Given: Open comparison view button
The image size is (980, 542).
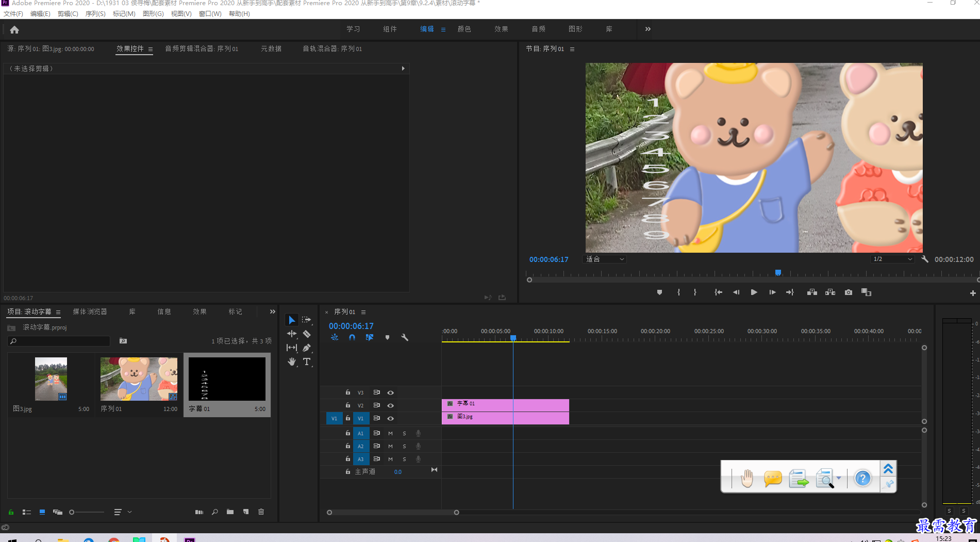Looking at the screenshot, I should point(866,292).
